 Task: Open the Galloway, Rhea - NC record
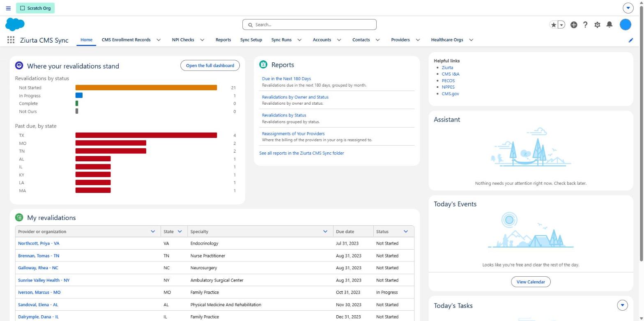tap(38, 268)
